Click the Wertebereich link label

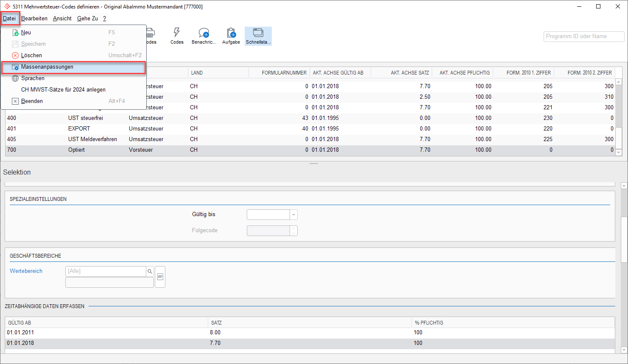pos(26,271)
